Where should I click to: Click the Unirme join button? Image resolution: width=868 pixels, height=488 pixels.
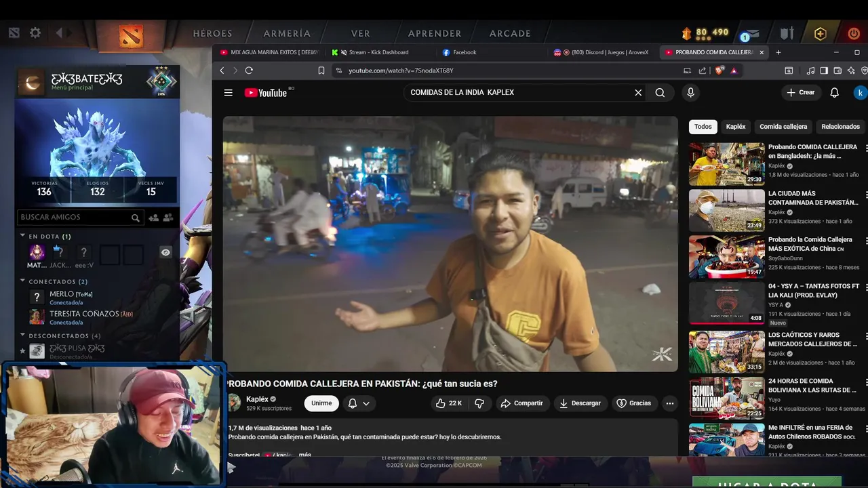click(x=321, y=403)
